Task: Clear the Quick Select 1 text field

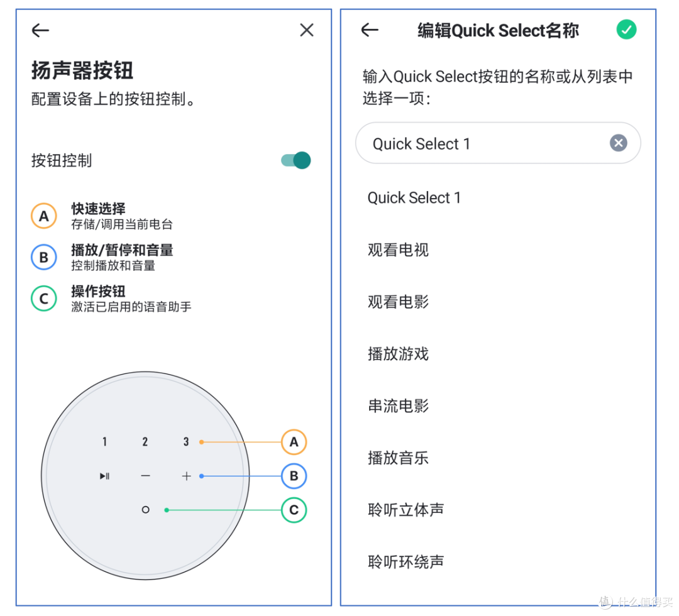Action: pos(619,143)
